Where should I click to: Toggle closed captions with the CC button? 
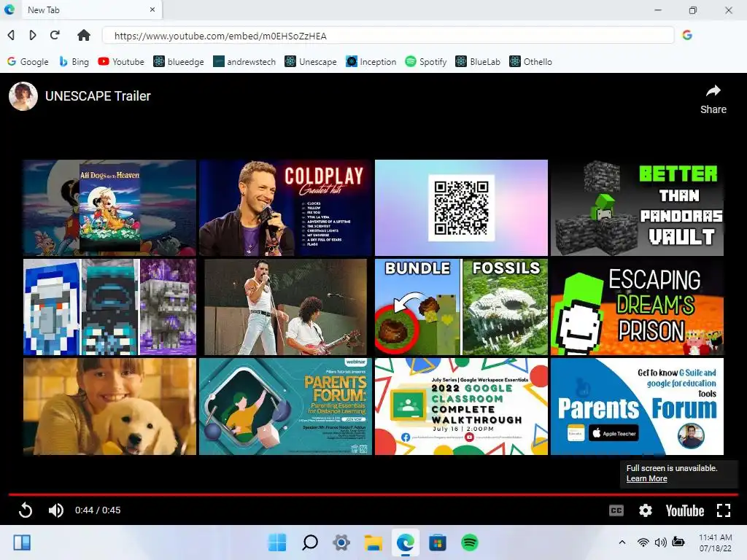(616, 510)
